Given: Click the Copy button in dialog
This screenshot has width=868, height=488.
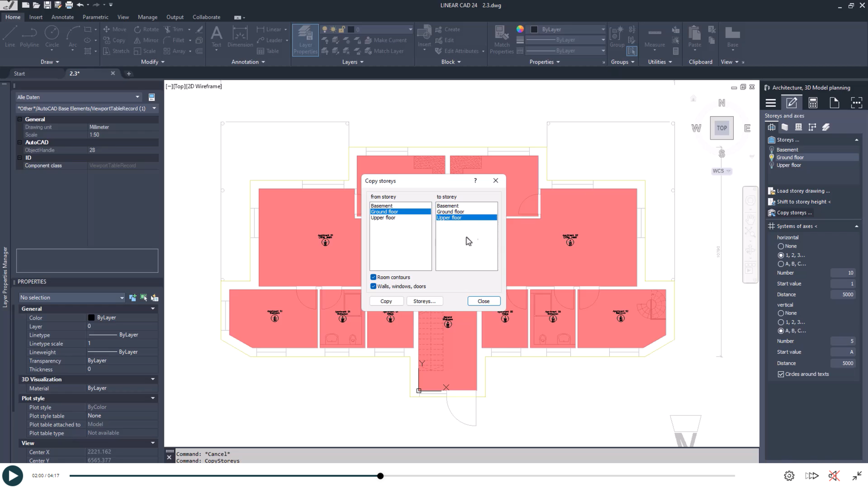Looking at the screenshot, I should 386,301.
